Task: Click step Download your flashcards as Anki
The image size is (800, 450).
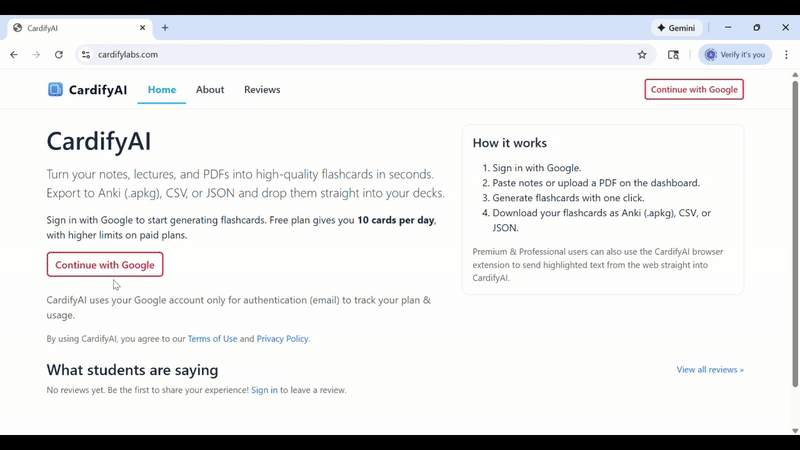Action: [602, 220]
